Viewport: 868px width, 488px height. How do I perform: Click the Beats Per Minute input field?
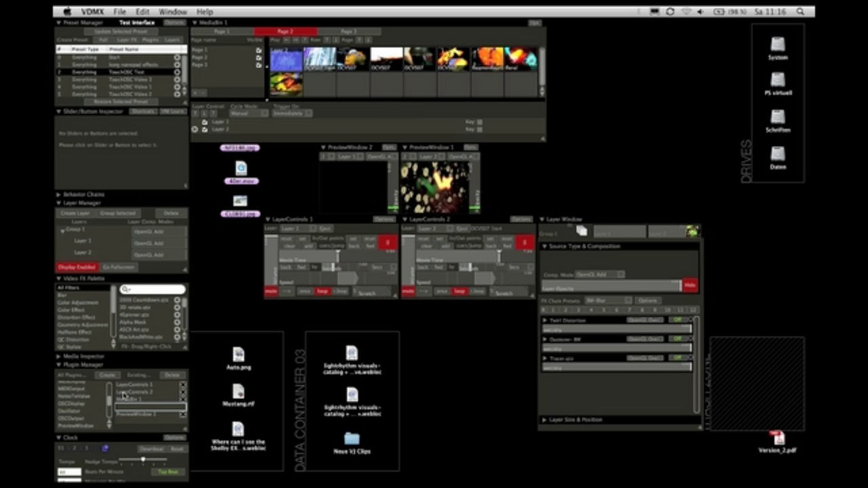click(x=69, y=472)
